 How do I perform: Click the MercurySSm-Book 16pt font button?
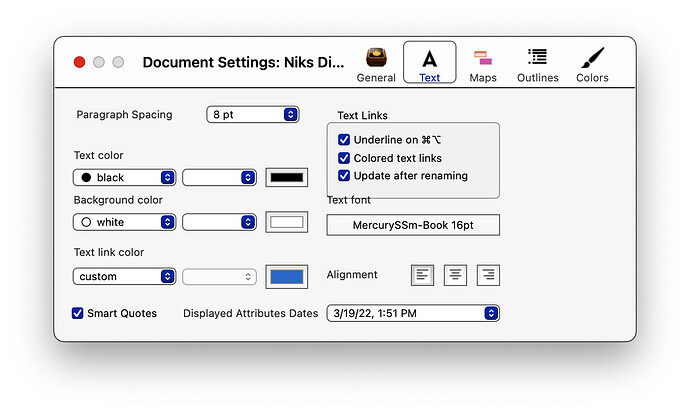413,225
